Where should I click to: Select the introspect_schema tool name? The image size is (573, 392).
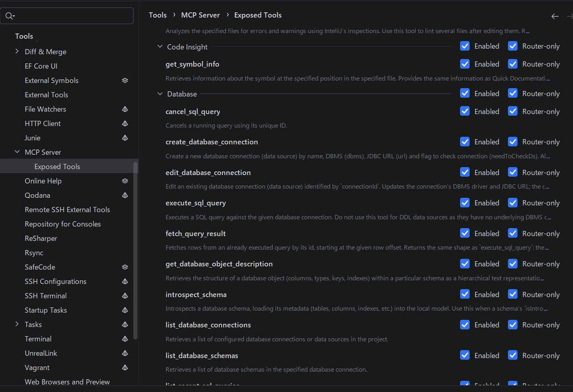[x=196, y=295]
